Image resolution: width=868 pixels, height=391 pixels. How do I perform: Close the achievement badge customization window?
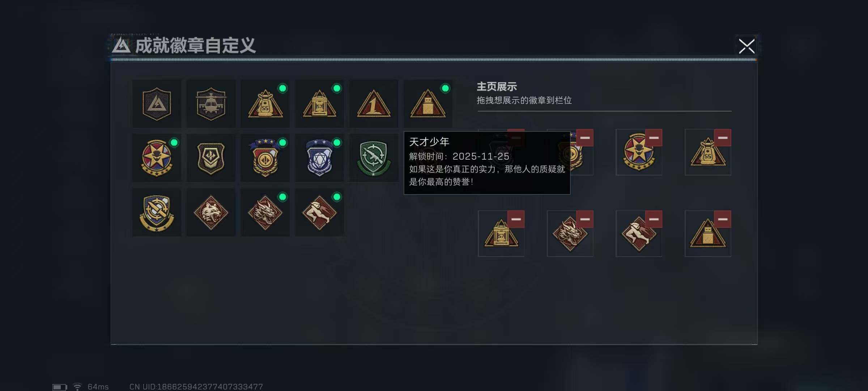coord(747,46)
